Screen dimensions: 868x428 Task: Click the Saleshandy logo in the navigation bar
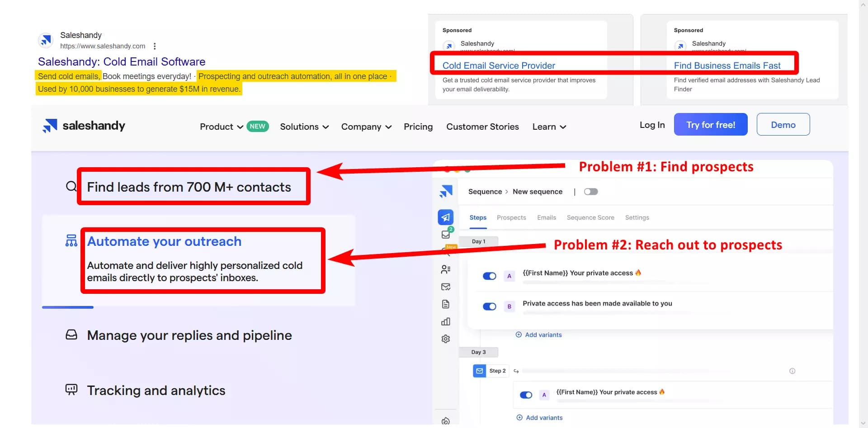(x=84, y=126)
